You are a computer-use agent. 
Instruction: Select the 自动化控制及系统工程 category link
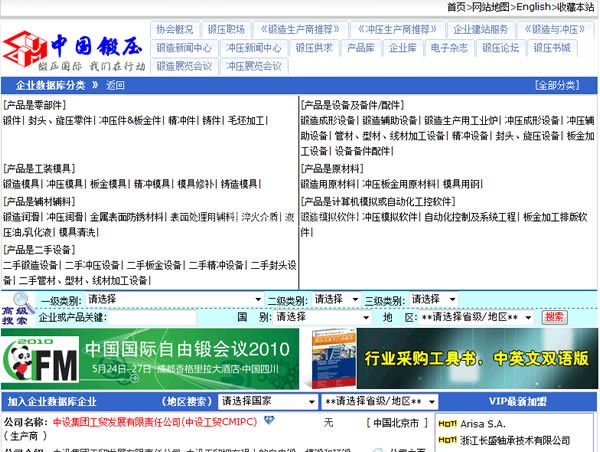coord(470,217)
